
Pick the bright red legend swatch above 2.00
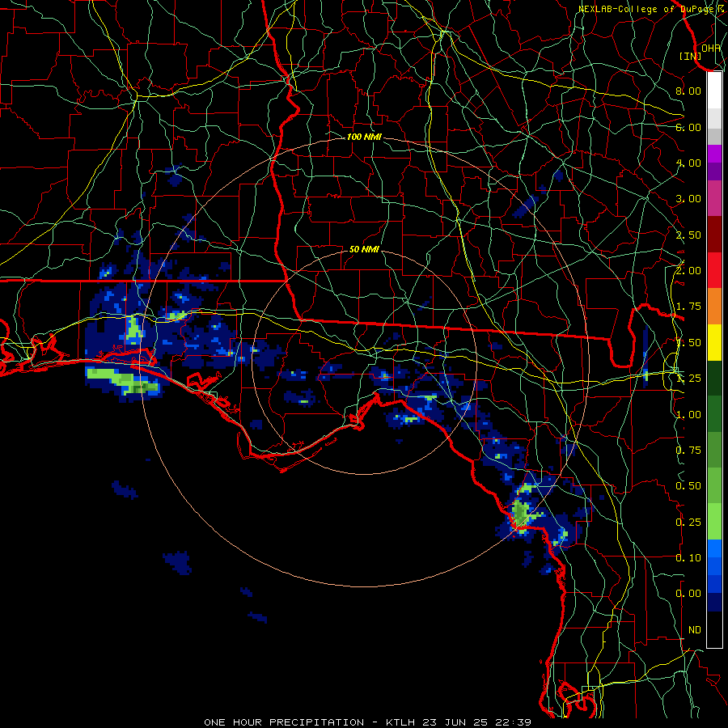pyautogui.click(x=714, y=270)
